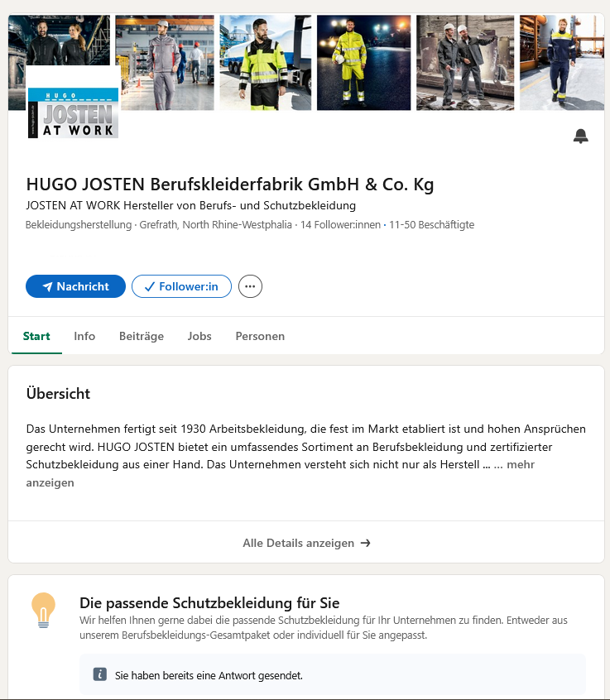The width and height of the screenshot is (610, 700).
Task: Click banner photo of man in grey workwear
Action: 165,63
